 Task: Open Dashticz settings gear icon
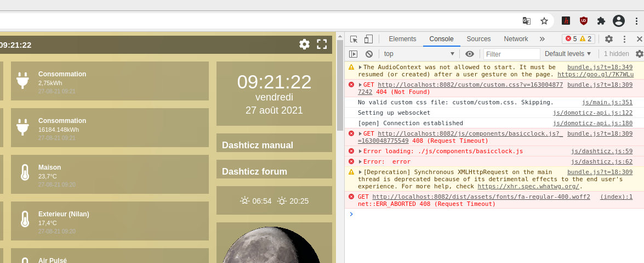point(304,44)
